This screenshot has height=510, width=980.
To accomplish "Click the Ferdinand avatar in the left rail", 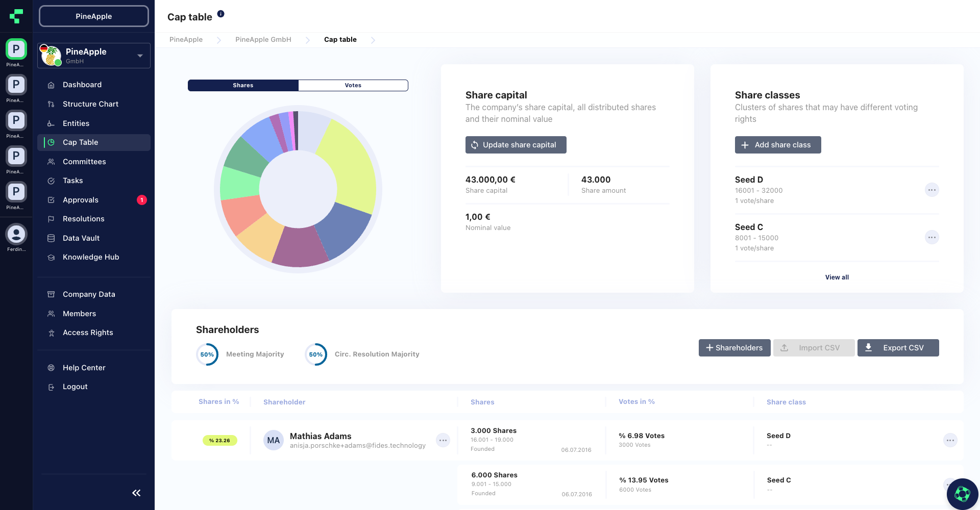I will [x=16, y=234].
